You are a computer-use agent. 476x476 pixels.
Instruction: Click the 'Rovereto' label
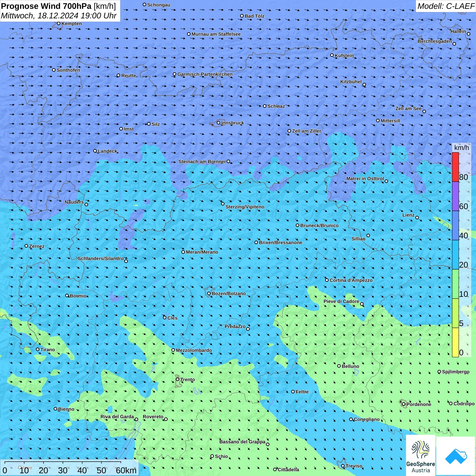(153, 417)
